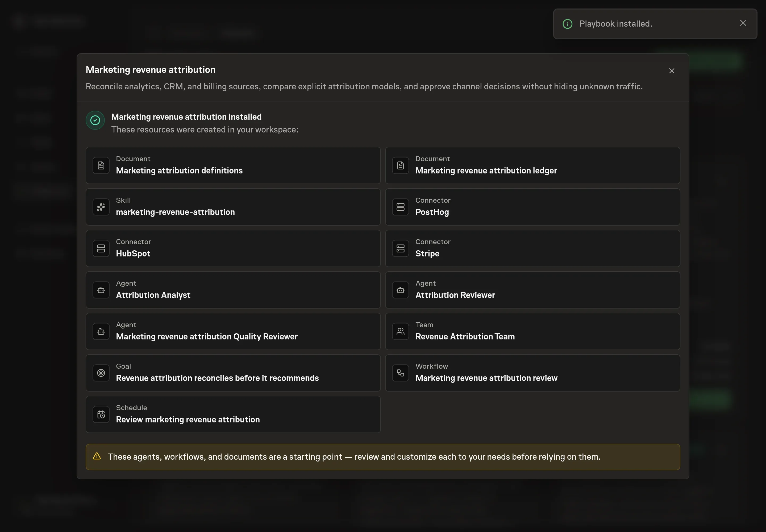Click the Attribution Analyst agent icon
This screenshot has height=532, width=766.
[101, 290]
